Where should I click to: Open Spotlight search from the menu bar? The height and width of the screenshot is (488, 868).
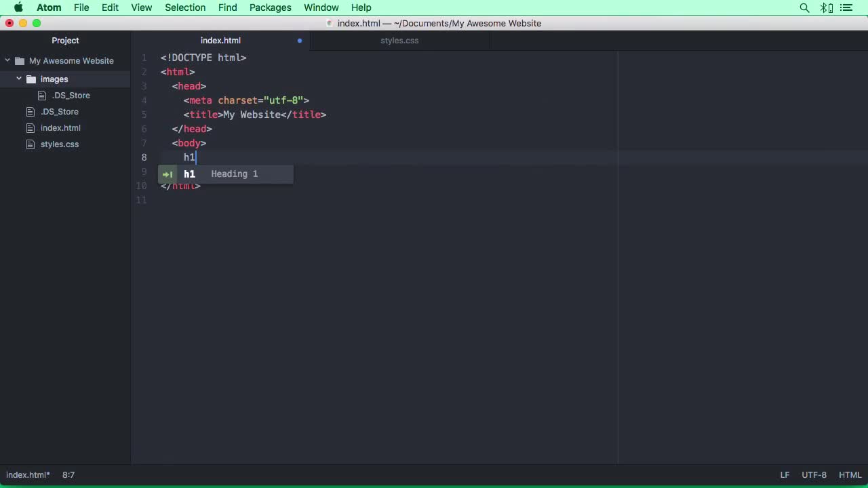tap(804, 7)
